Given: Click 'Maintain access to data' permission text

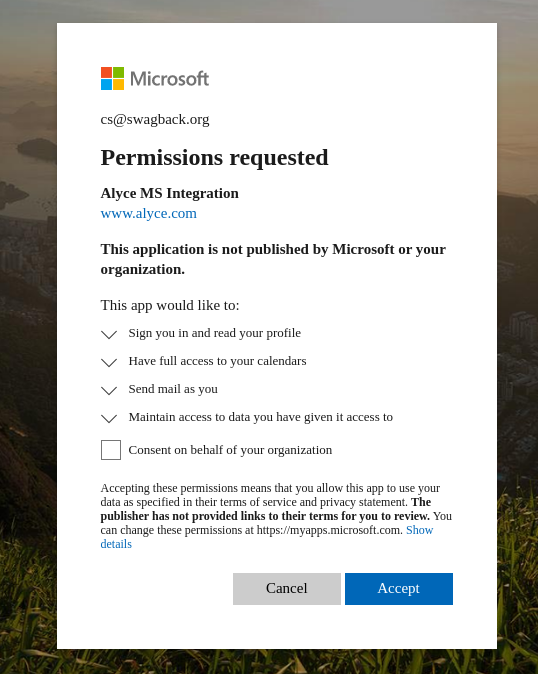Looking at the screenshot, I should [260, 417].
